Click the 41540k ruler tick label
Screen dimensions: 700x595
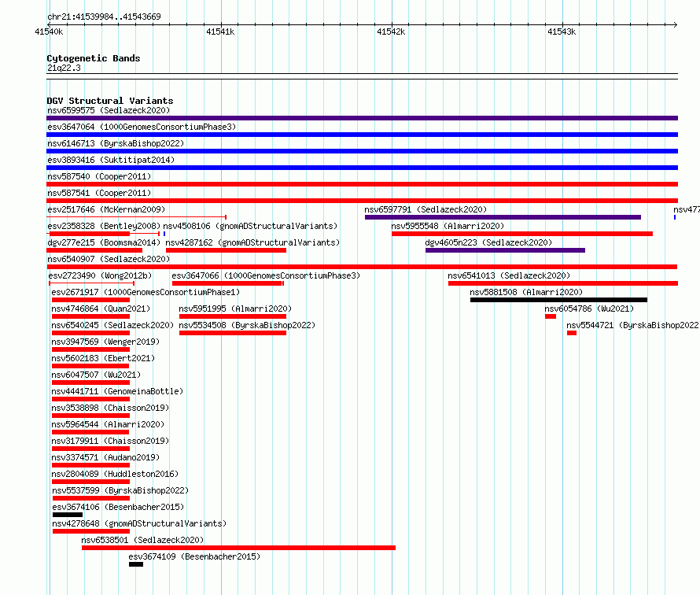click(49, 31)
